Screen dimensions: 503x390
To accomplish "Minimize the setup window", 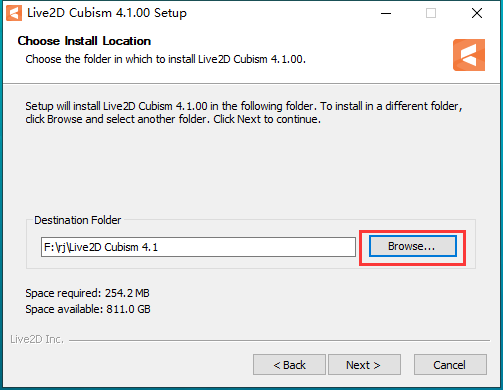I will coord(386,13).
